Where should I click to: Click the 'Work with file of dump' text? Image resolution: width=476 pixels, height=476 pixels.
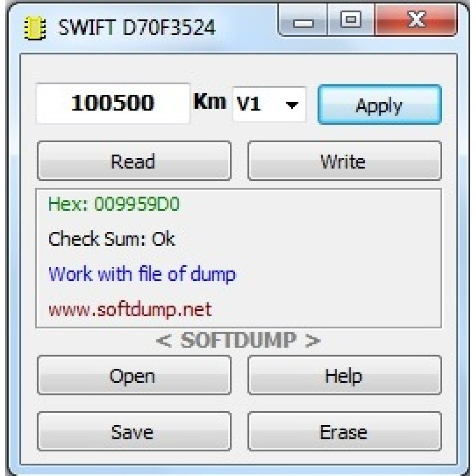click(142, 275)
